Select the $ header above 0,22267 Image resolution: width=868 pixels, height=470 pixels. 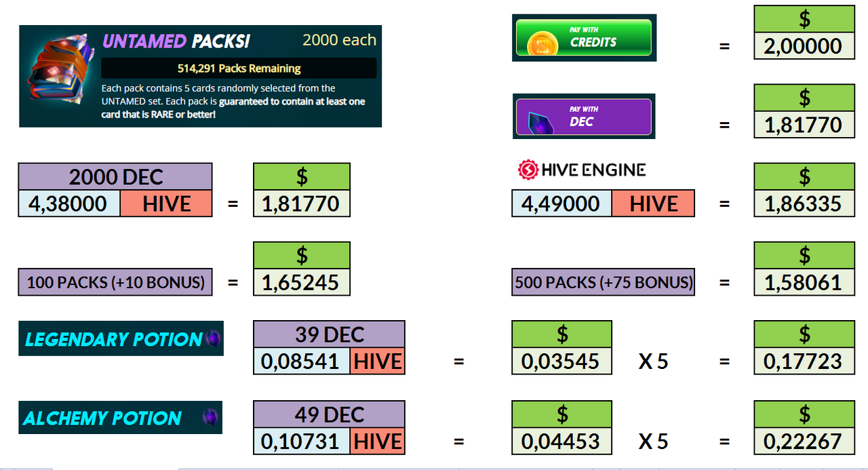click(804, 414)
